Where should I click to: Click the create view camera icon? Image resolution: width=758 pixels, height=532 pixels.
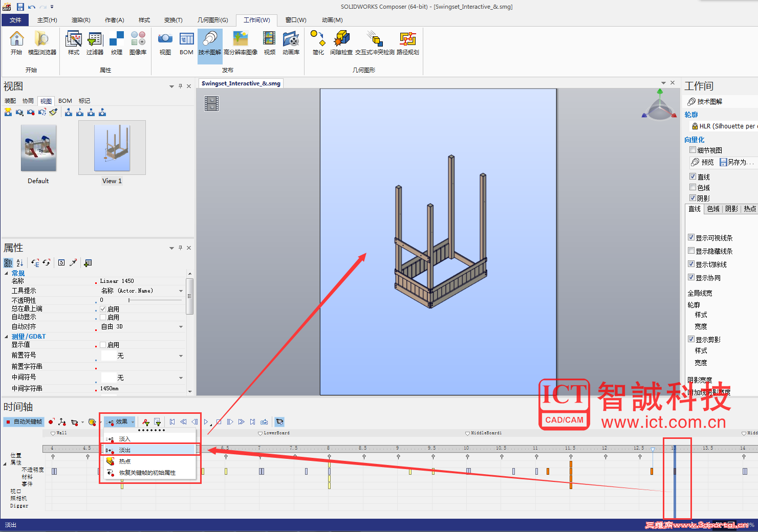(x=8, y=112)
